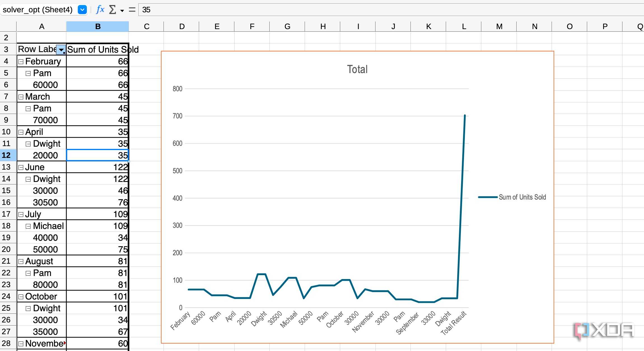The height and width of the screenshot is (351, 644).
Task: Collapse Dwight under April
Action: [28, 144]
